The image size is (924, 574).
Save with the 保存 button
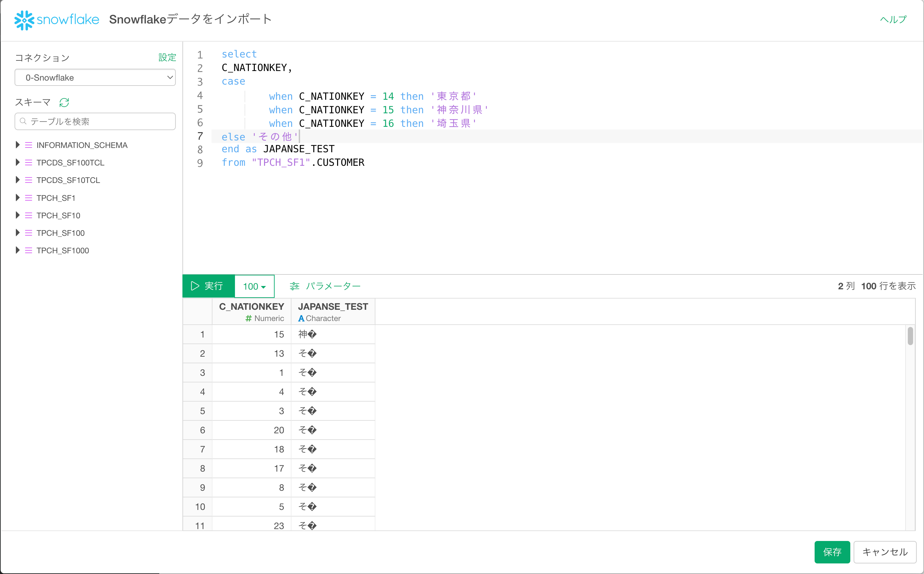832,552
